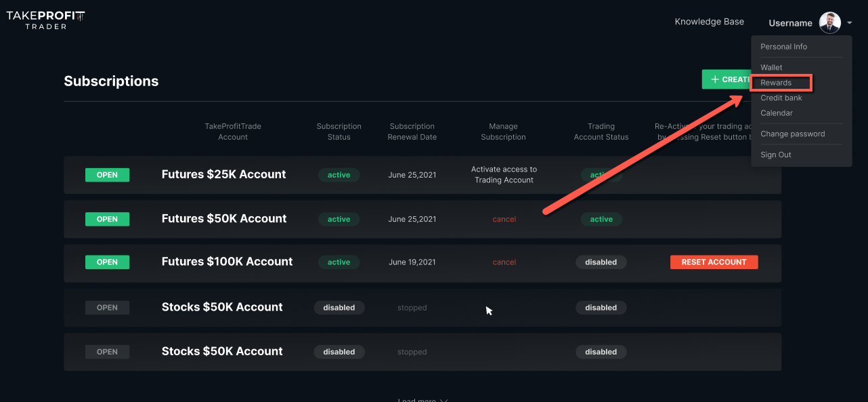Click trading status active badge, Futures $50K
Viewport: 868px width, 402px height.
(601, 219)
